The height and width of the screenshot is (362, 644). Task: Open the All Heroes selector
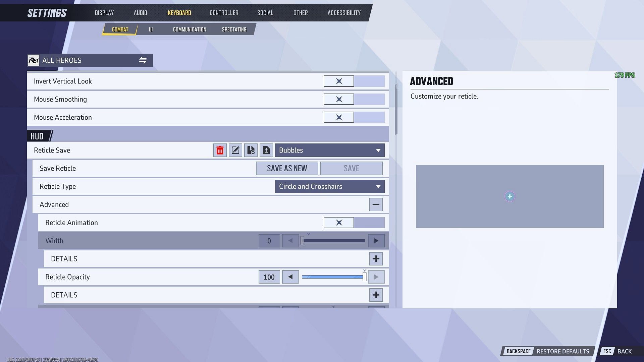(x=90, y=60)
